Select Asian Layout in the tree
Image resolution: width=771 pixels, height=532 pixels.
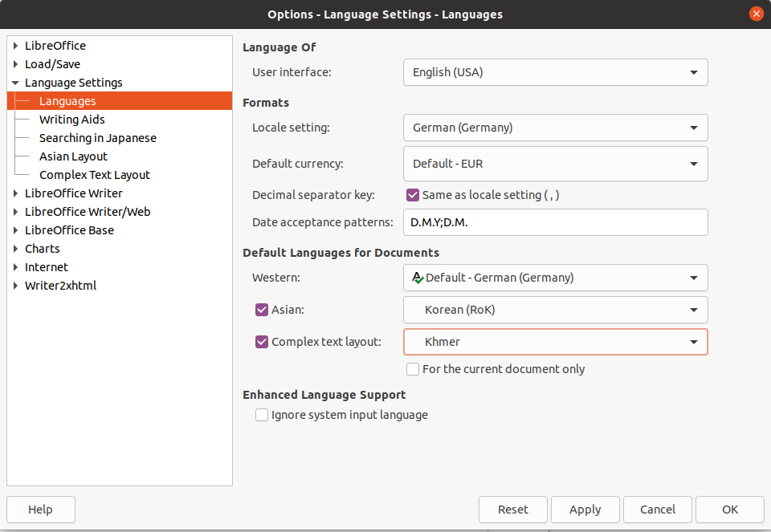pos(73,156)
